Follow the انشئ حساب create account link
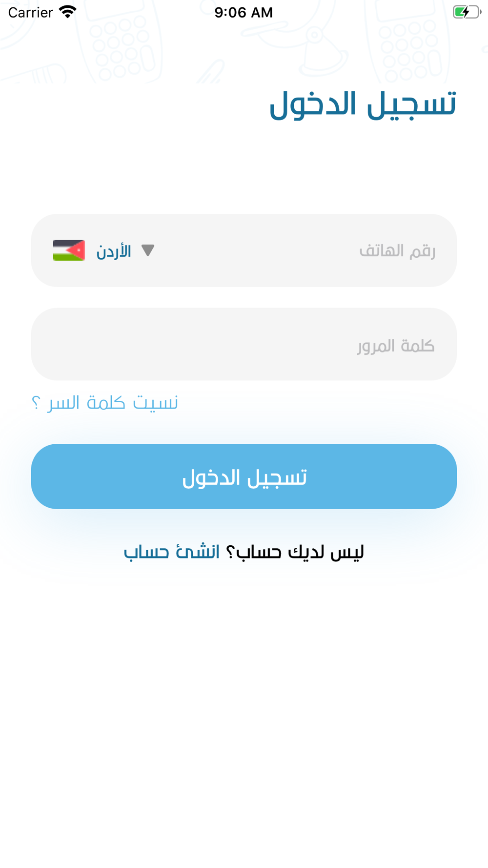Image resolution: width=488 pixels, height=868 pixels. tap(171, 552)
